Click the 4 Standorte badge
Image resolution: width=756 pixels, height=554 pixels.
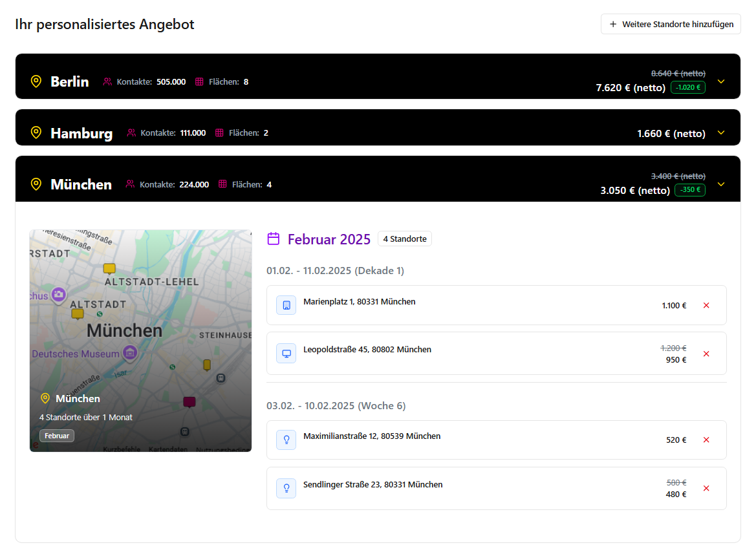coord(405,239)
